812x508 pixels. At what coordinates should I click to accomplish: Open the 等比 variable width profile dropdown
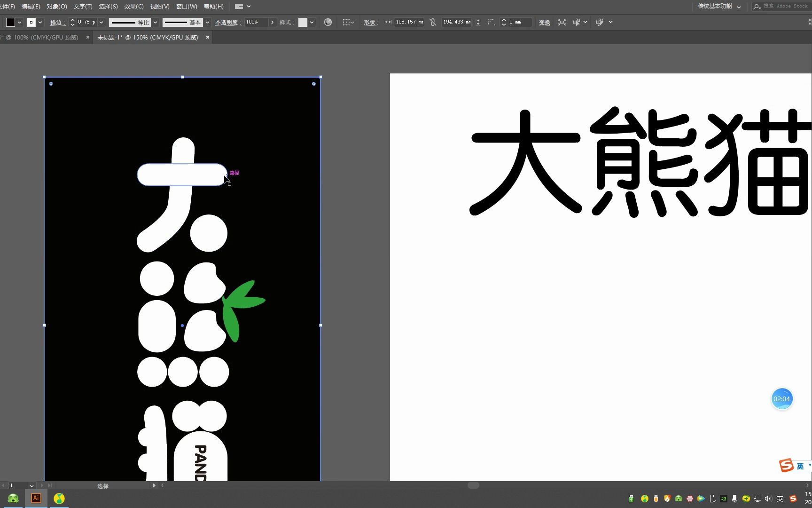(155, 22)
